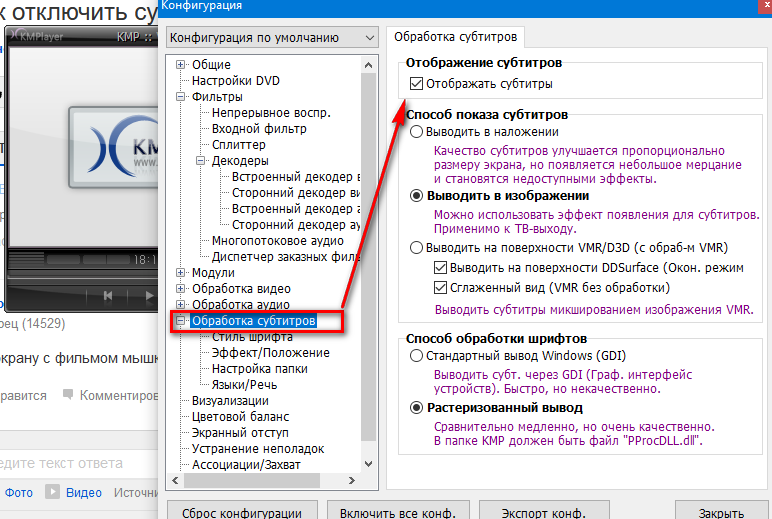
Task: Select Растеризованный вывод radio button
Action: [x=416, y=408]
